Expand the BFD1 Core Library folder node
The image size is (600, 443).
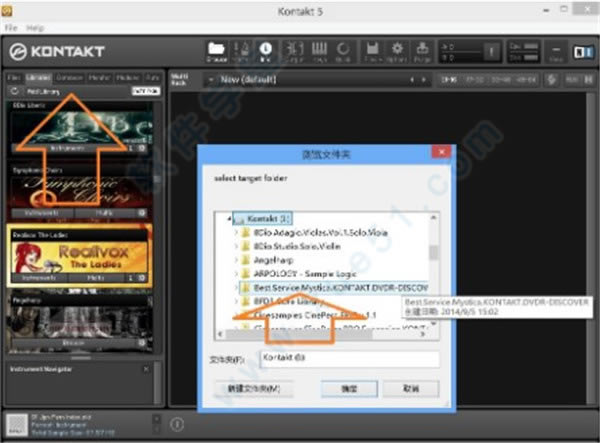(236, 301)
